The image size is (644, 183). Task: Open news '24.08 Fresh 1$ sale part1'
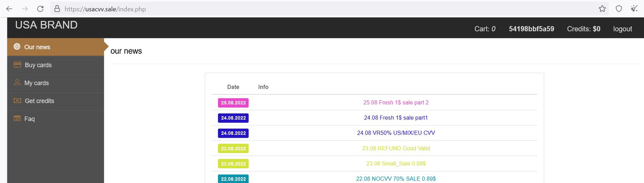click(396, 117)
